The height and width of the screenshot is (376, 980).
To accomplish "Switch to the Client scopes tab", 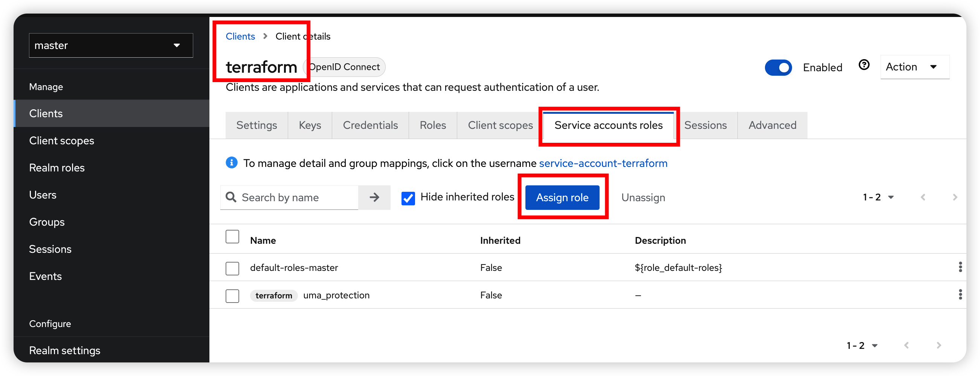I will click(x=500, y=125).
